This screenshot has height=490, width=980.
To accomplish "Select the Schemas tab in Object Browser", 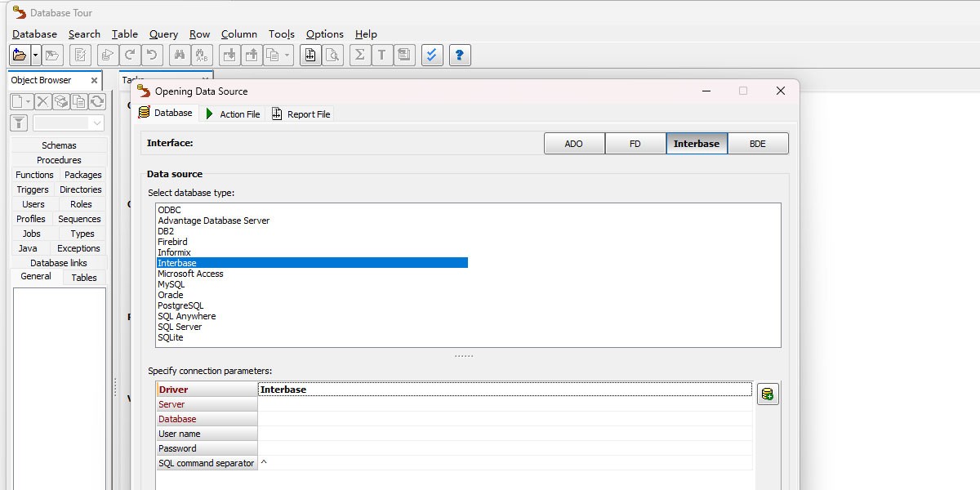I will pos(59,145).
